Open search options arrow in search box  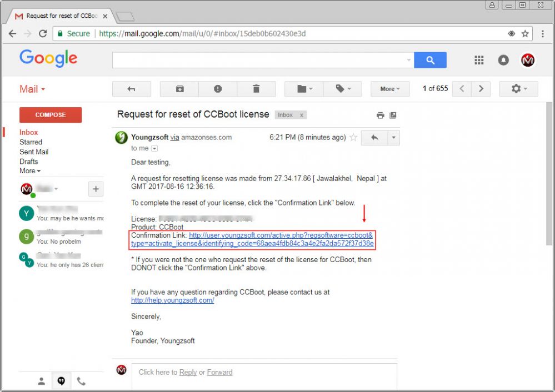click(409, 60)
